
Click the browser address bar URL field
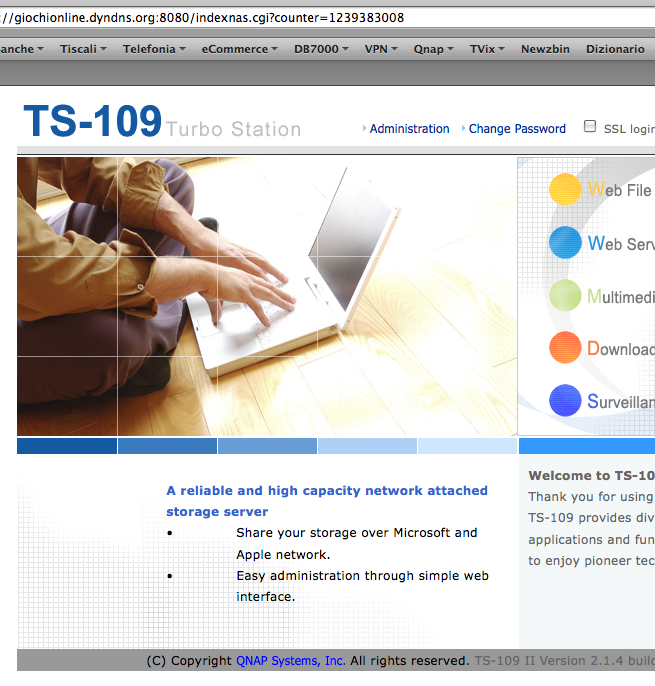pyautogui.click(x=300, y=18)
